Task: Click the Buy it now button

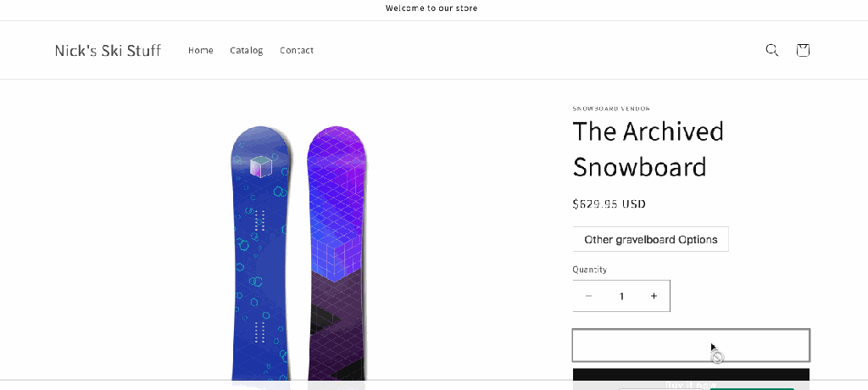Action: tap(691, 380)
